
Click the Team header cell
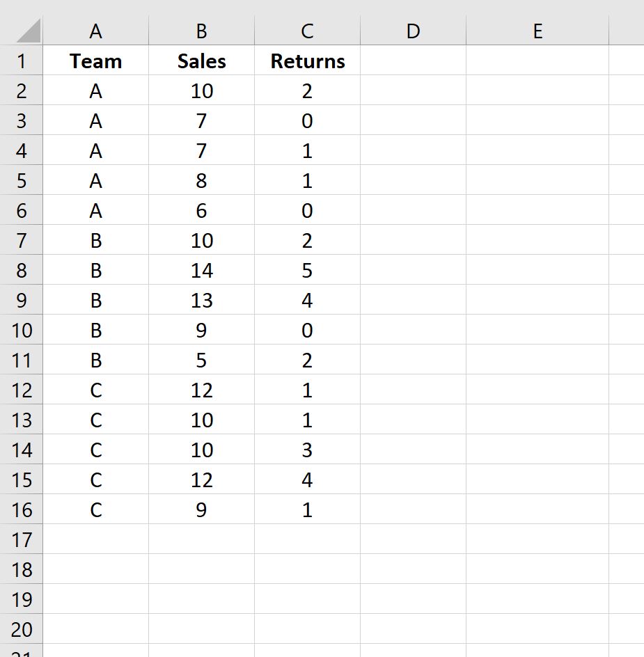(95, 61)
